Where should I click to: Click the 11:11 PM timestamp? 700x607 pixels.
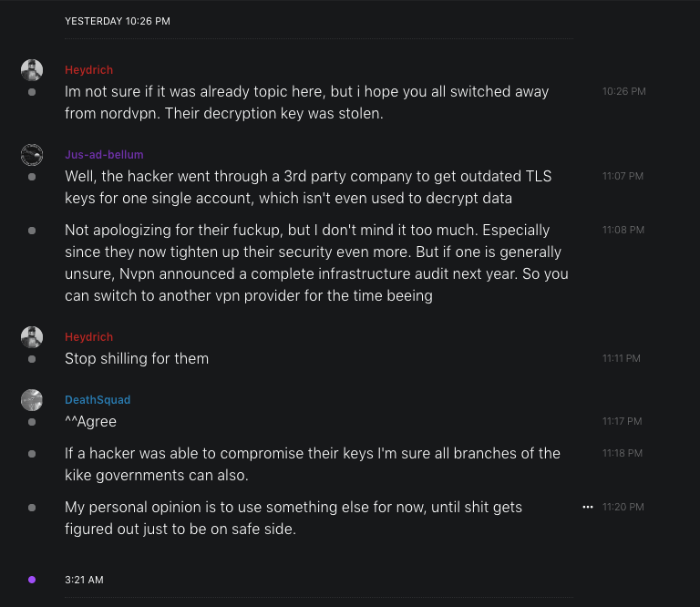622,359
